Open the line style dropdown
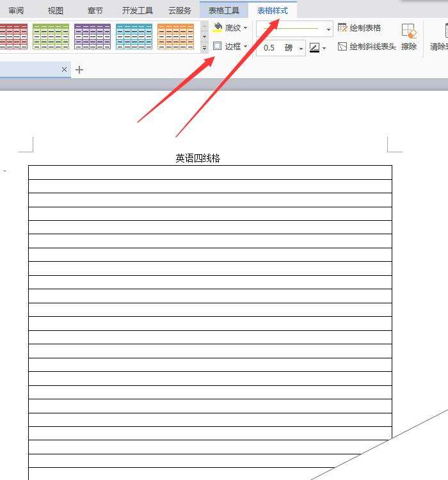 coord(328,29)
